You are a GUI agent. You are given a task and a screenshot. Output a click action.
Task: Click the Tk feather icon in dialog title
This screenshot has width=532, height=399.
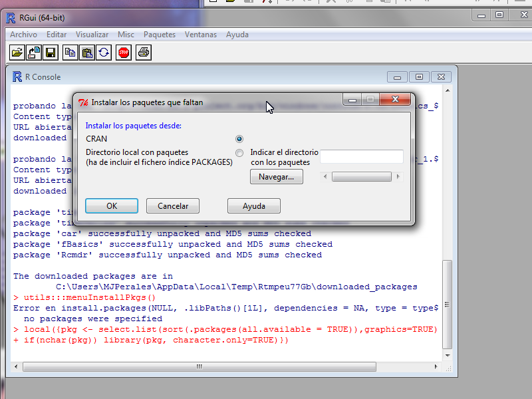(x=83, y=102)
